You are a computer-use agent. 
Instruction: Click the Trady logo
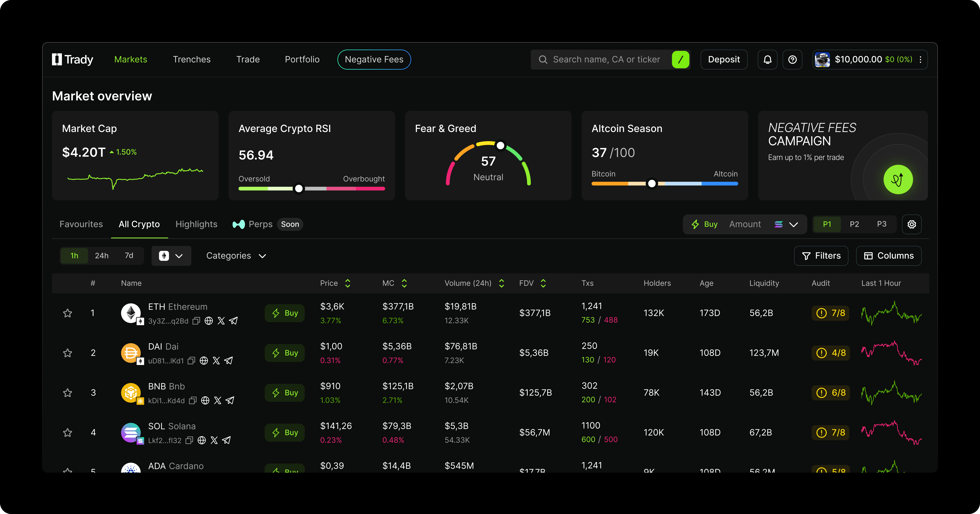pos(72,59)
